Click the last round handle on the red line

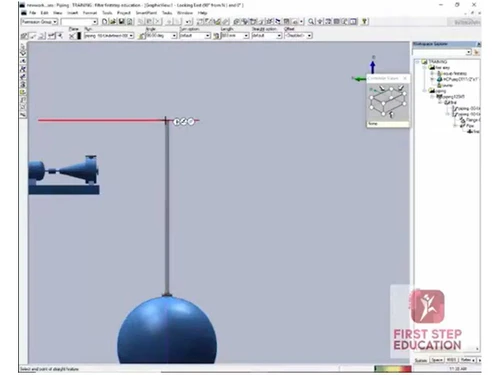[x=191, y=122]
